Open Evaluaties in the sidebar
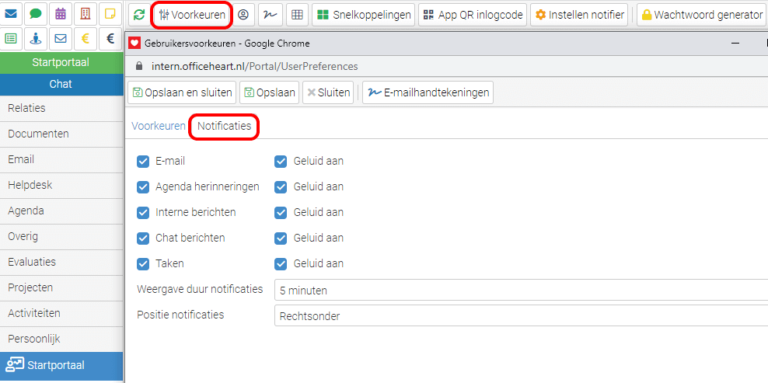Image resolution: width=768 pixels, height=383 pixels. point(61,262)
